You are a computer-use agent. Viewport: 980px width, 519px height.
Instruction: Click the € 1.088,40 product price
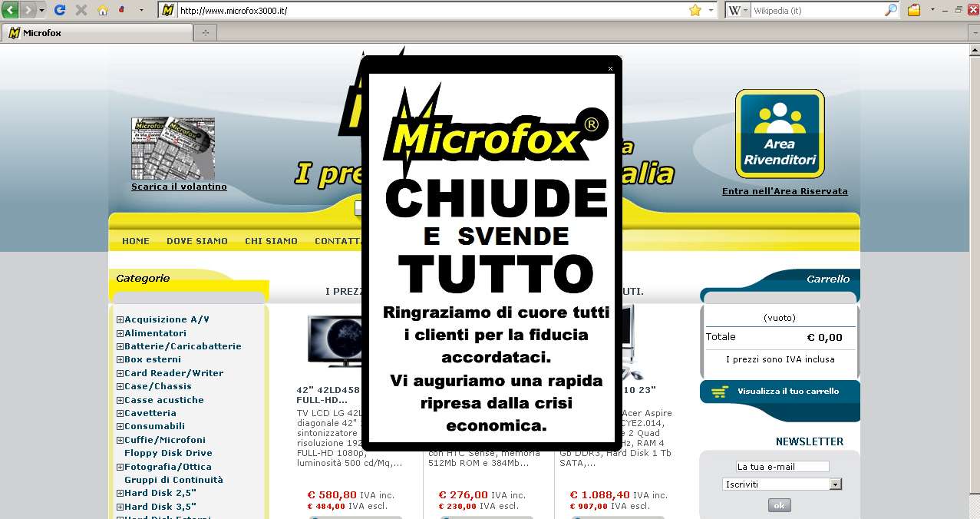[599, 495]
